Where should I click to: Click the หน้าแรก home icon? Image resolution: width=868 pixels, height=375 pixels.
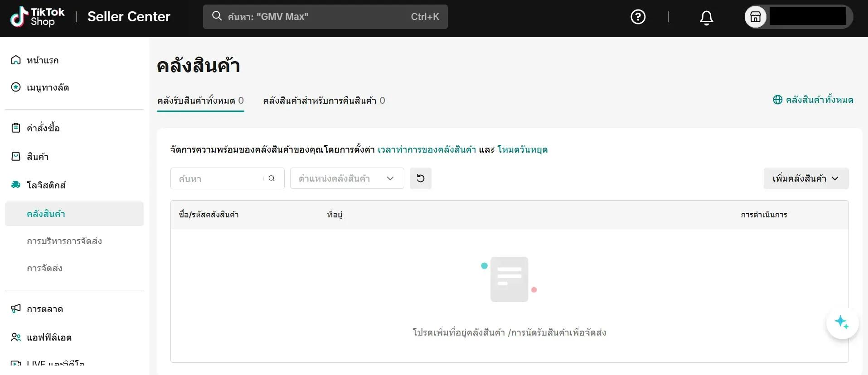click(x=16, y=60)
